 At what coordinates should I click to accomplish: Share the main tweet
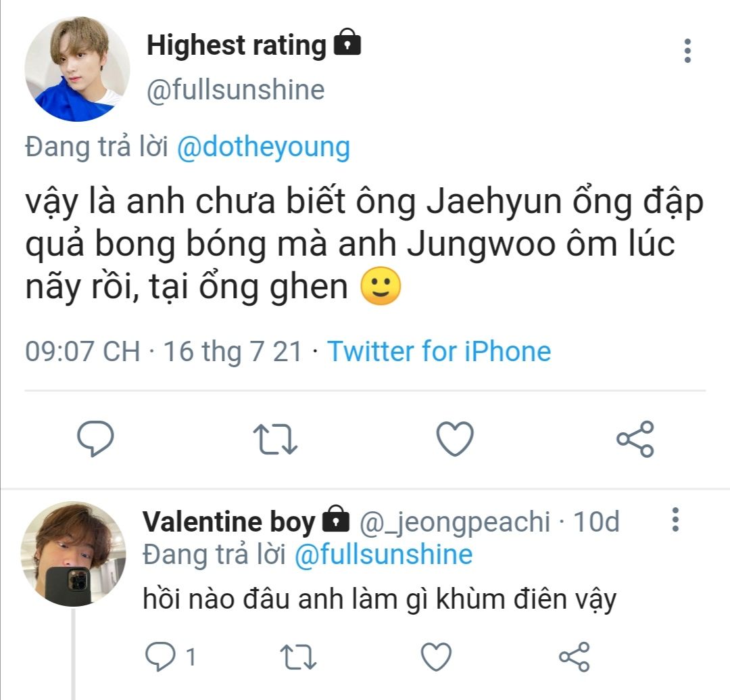click(635, 439)
